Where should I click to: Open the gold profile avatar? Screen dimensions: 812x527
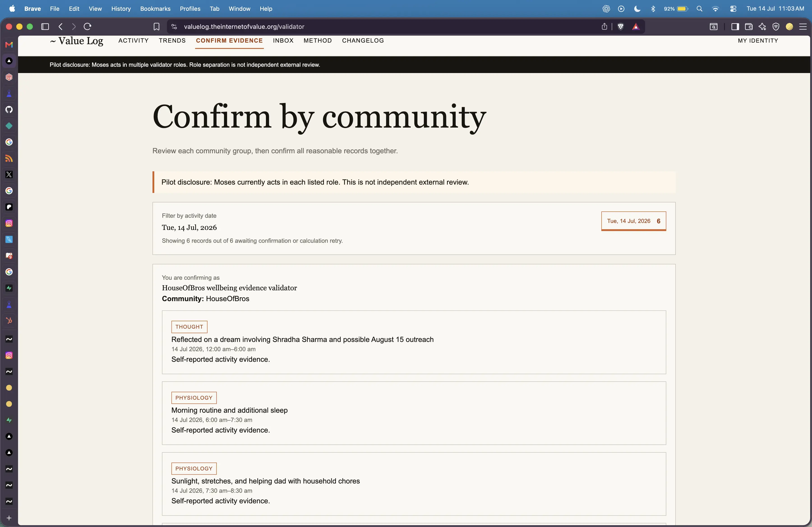point(789,27)
